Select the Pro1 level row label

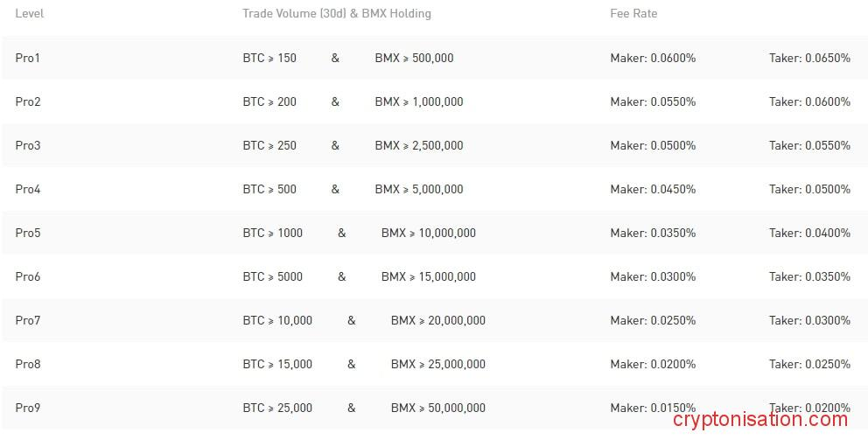[x=28, y=58]
